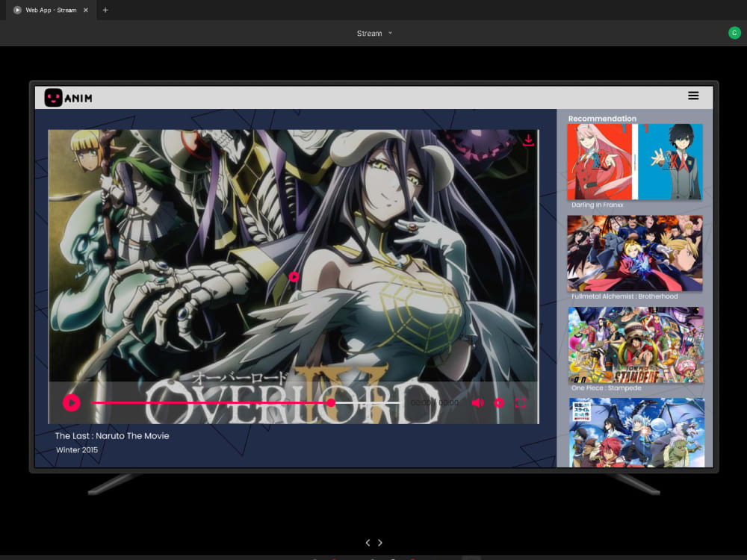The image size is (747, 560).
Task: Download the video using the download icon
Action: (528, 140)
